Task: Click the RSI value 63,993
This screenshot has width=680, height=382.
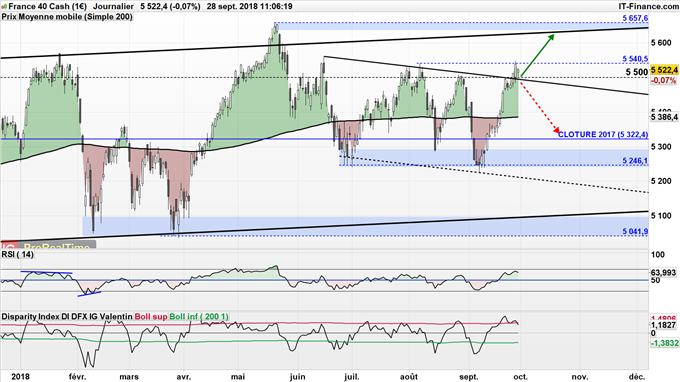Action: 664,273
